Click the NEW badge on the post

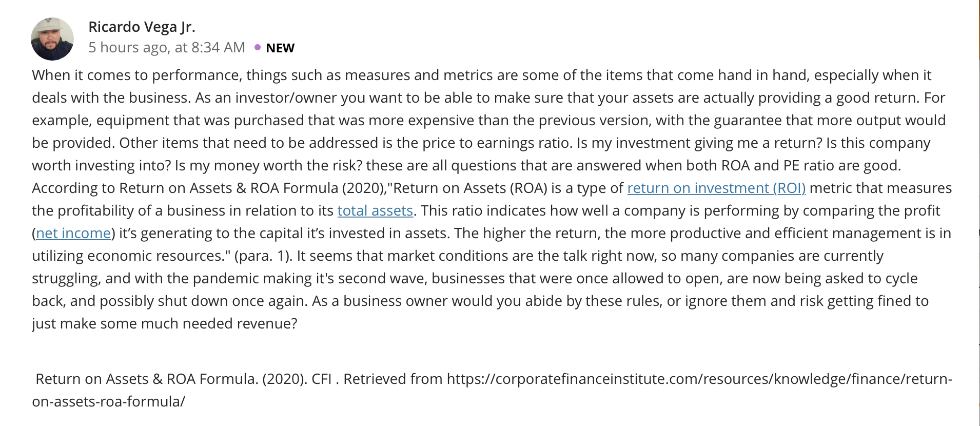[280, 48]
